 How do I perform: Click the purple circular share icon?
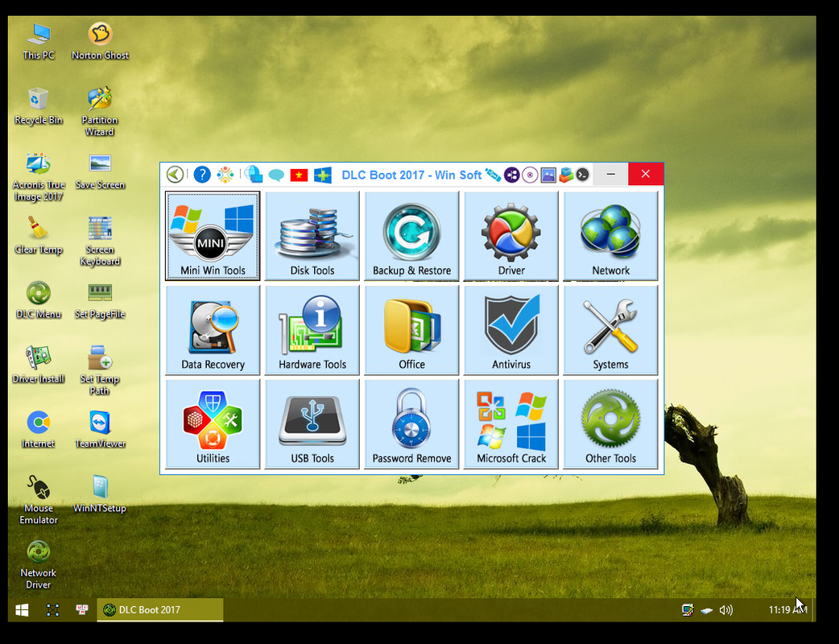coord(511,175)
